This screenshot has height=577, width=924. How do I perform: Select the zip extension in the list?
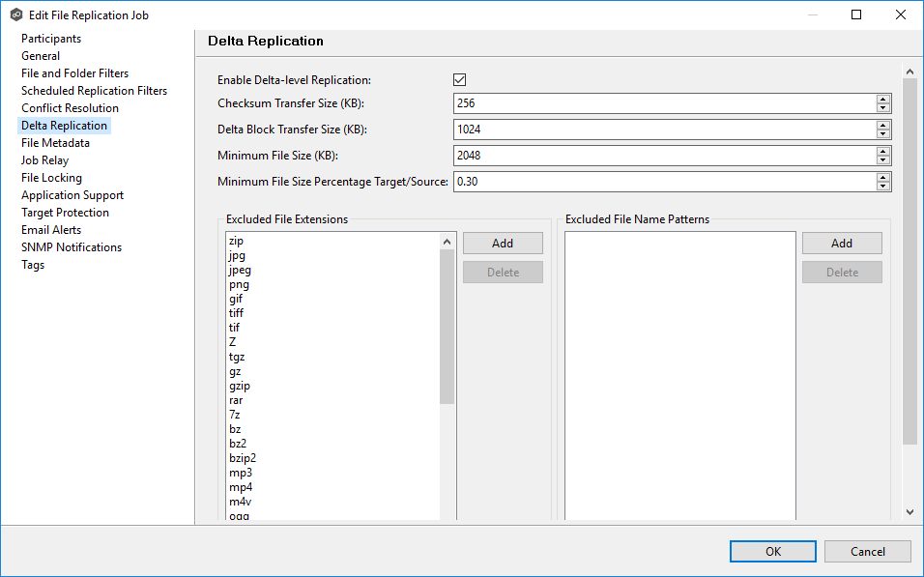pos(235,241)
